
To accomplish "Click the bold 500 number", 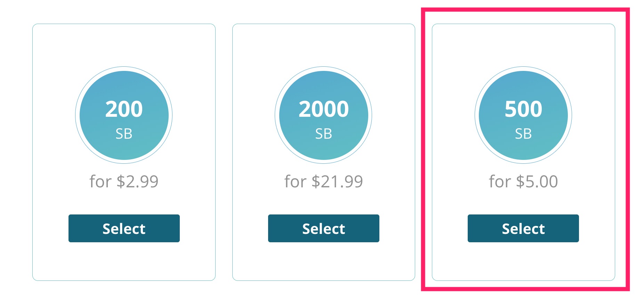I will click(523, 108).
